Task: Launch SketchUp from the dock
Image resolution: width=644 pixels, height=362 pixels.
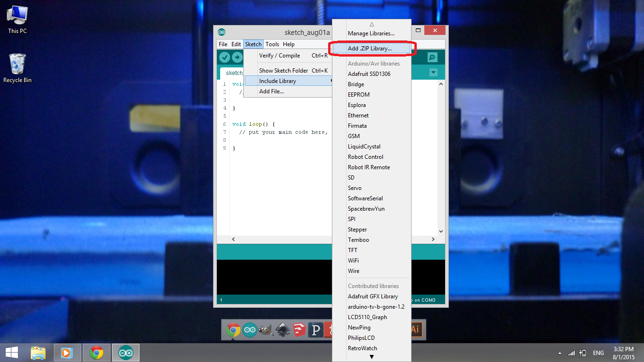Action: click(299, 330)
